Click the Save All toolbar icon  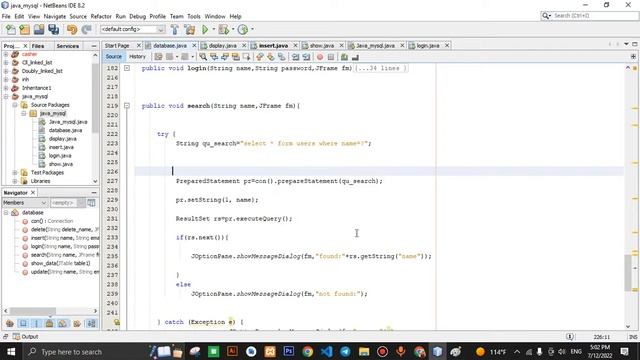pyautogui.click(x=53, y=29)
